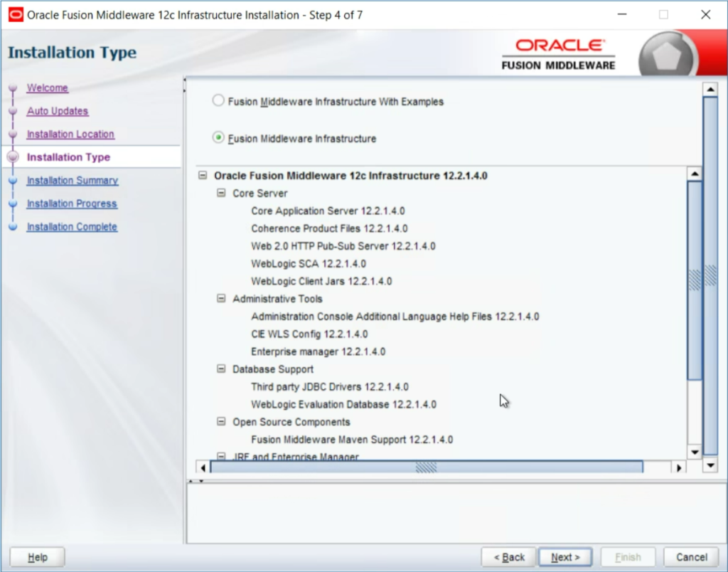Collapse the Open Source Components node

(x=221, y=421)
